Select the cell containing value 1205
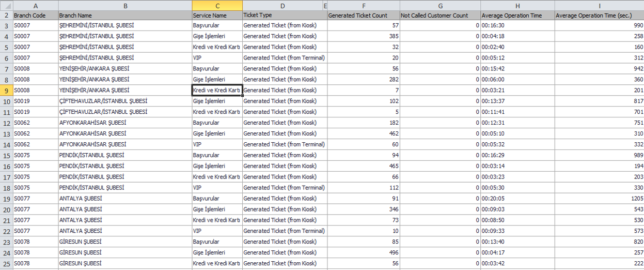The height and width of the screenshot is (270, 644). tap(599, 199)
